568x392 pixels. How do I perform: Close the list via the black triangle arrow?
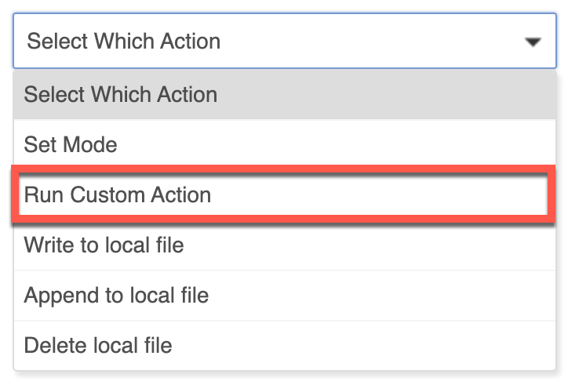click(x=533, y=42)
